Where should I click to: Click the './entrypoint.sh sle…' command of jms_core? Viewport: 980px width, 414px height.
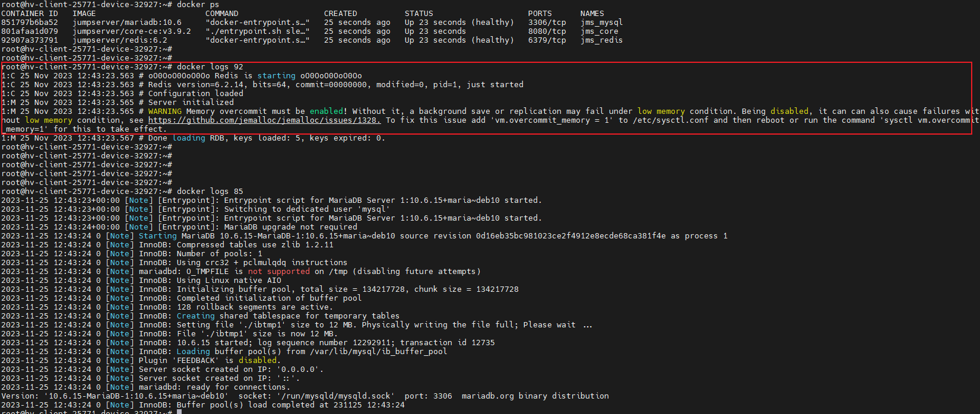(258, 31)
